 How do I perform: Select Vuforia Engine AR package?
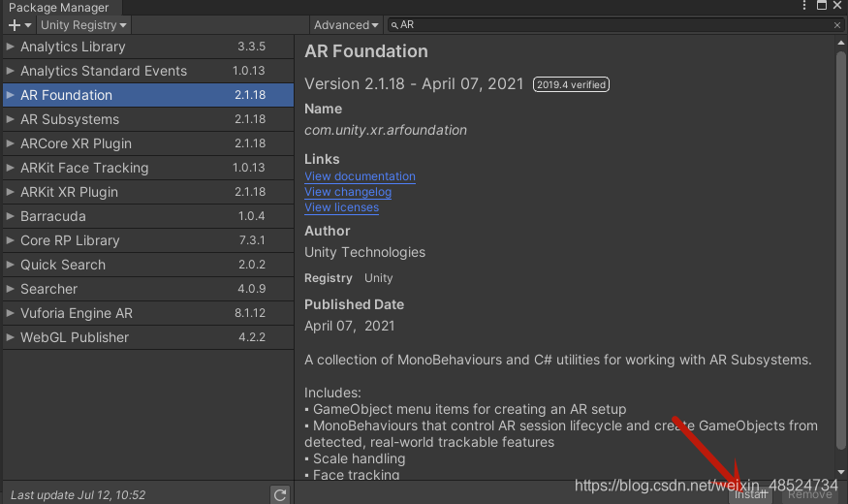coord(148,313)
